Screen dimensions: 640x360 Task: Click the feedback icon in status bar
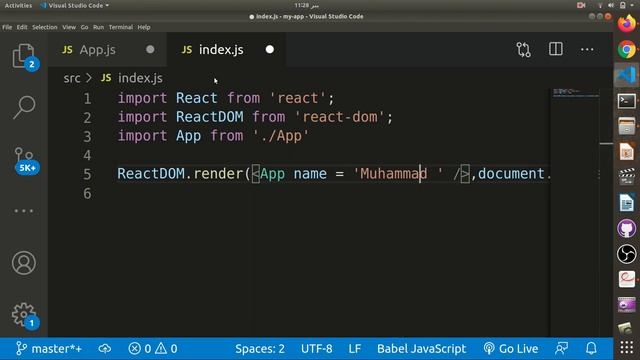coord(561,349)
